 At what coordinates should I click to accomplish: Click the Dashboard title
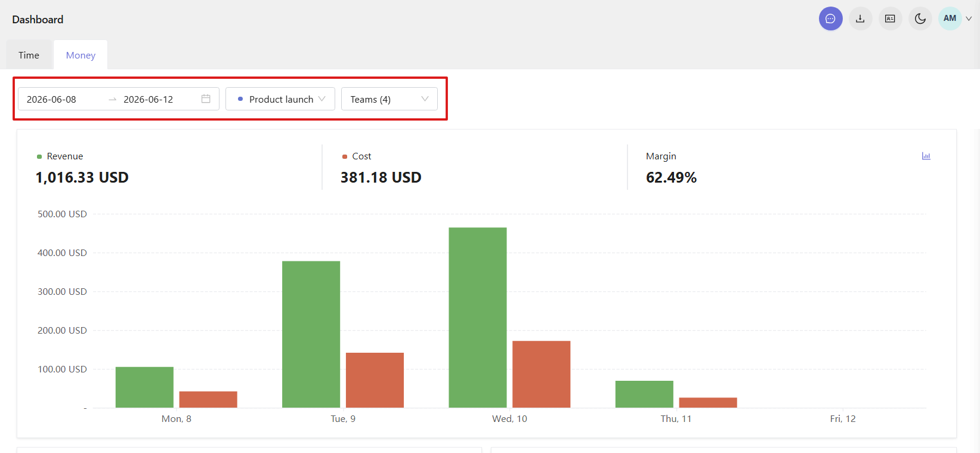pyautogui.click(x=38, y=20)
